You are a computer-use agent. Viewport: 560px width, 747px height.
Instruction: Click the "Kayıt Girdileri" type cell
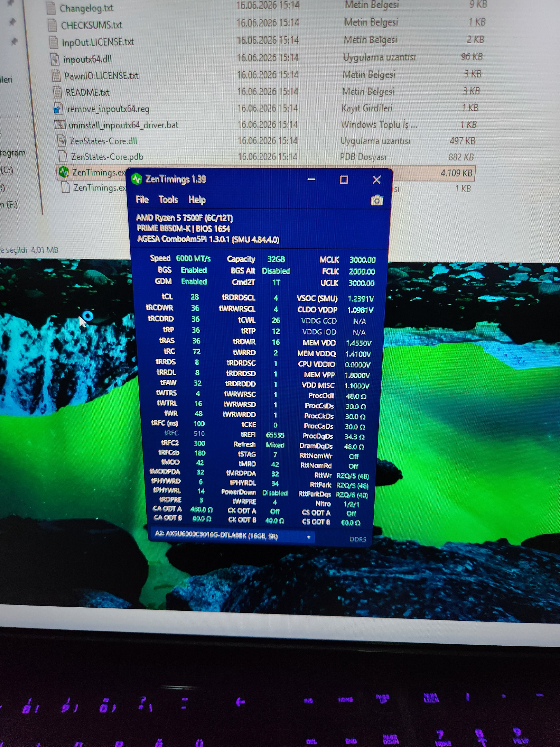(367, 108)
